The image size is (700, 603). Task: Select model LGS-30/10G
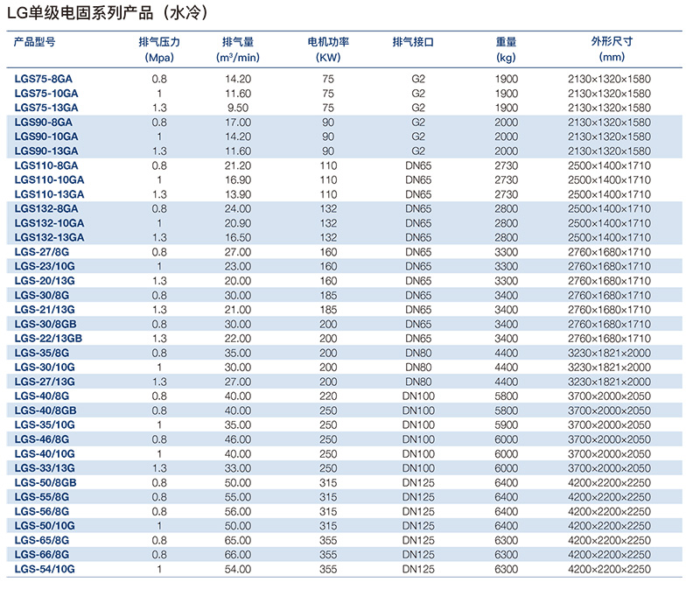[45, 368]
